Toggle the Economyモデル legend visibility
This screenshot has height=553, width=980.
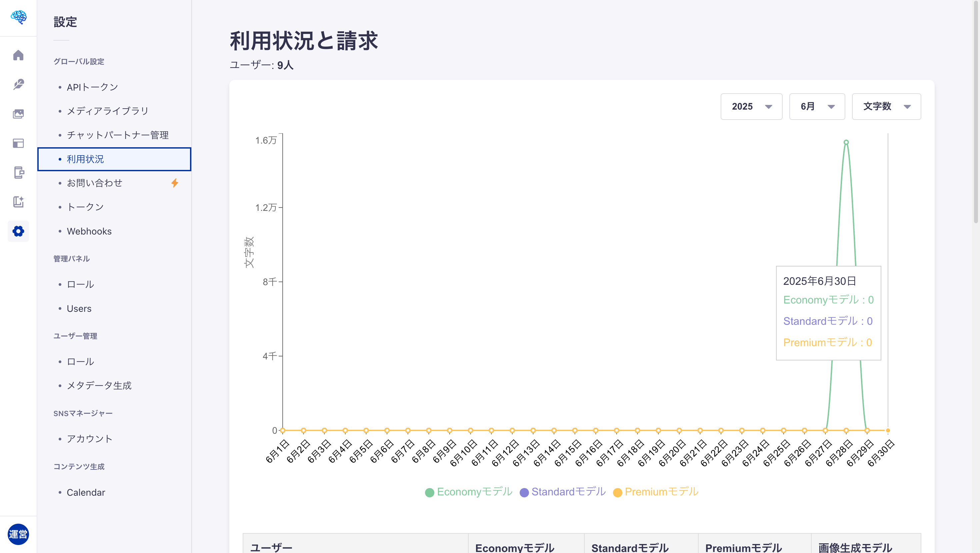click(x=468, y=491)
